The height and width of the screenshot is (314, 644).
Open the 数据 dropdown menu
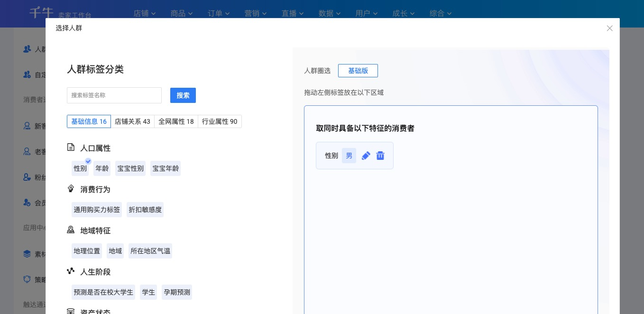tap(330, 13)
